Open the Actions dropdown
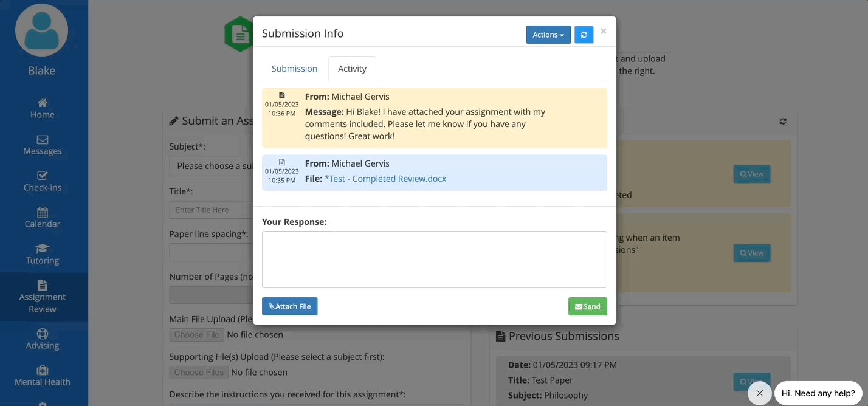Image resolution: width=868 pixels, height=406 pixels. coord(548,35)
